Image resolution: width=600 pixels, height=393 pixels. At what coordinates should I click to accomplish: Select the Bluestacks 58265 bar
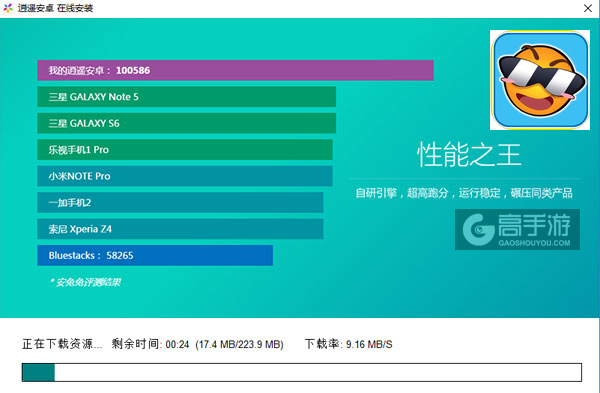(155, 255)
